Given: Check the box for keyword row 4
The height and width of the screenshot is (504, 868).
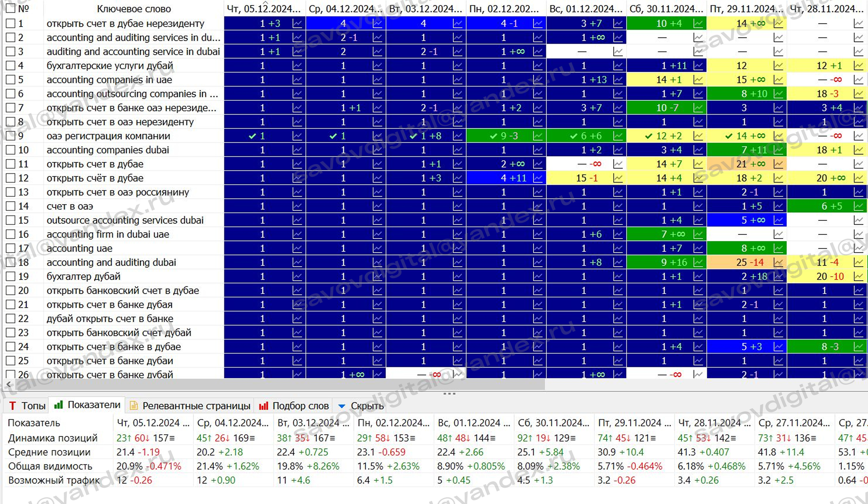Looking at the screenshot, I should point(11,65).
